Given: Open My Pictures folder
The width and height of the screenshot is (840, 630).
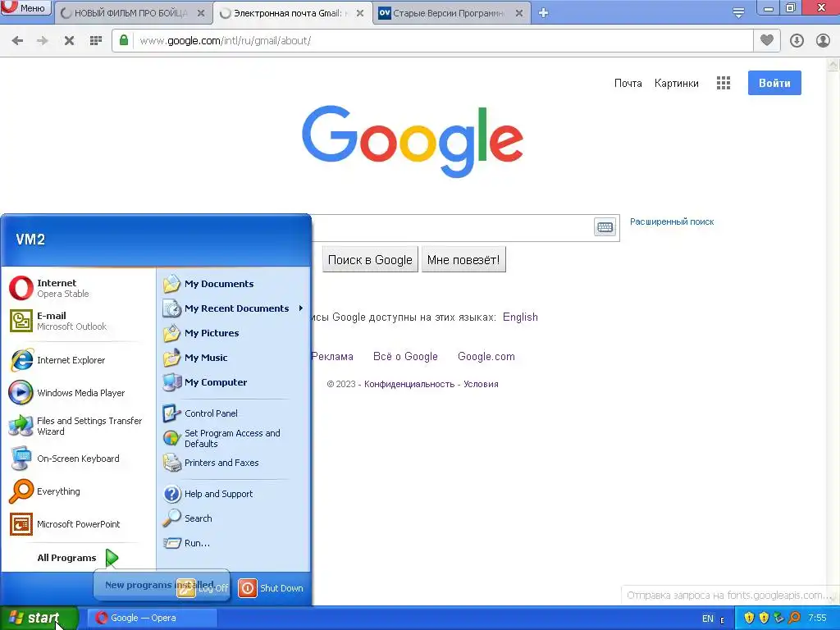Looking at the screenshot, I should point(234,333).
